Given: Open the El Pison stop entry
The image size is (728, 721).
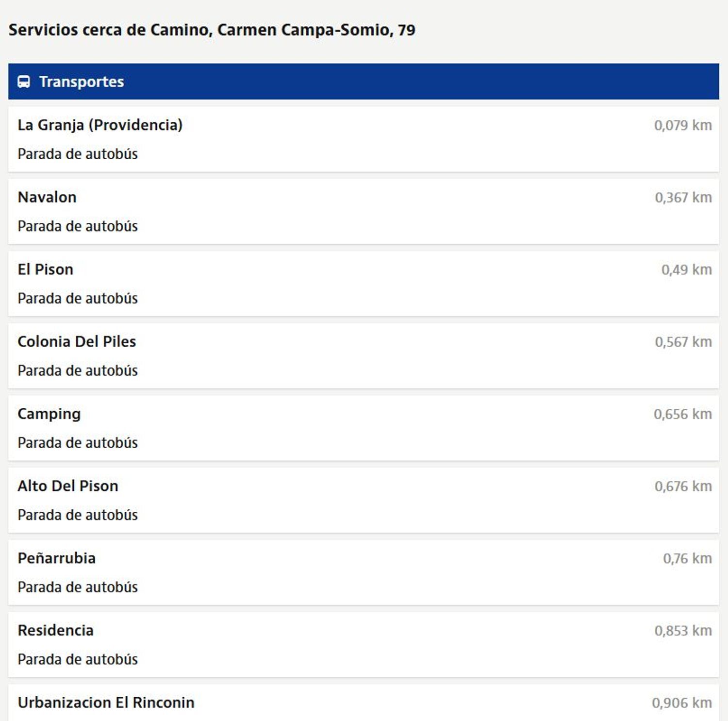Looking at the screenshot, I should 364,284.
